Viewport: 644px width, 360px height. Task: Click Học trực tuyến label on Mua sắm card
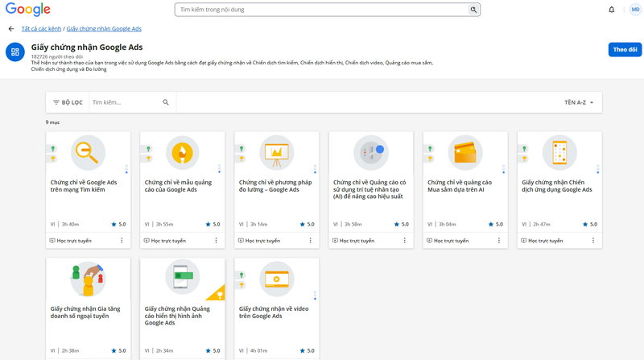452,241
